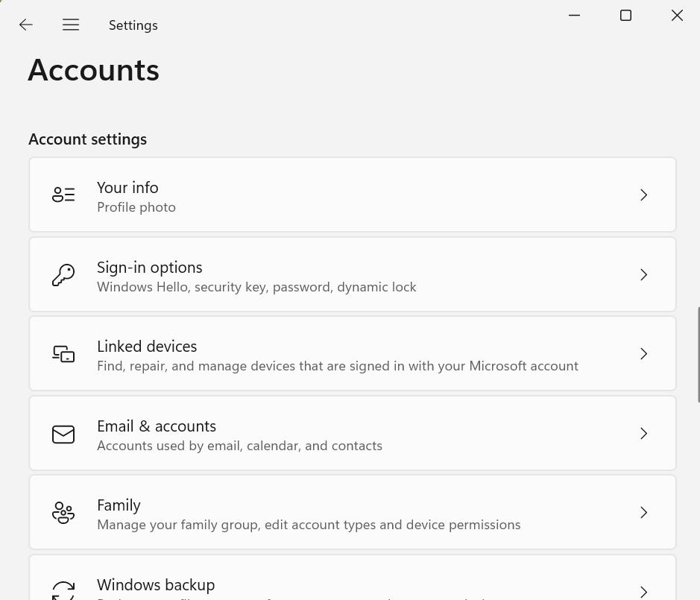Click the Windows backup sync icon
This screenshot has width=700, height=600.
click(x=63, y=590)
